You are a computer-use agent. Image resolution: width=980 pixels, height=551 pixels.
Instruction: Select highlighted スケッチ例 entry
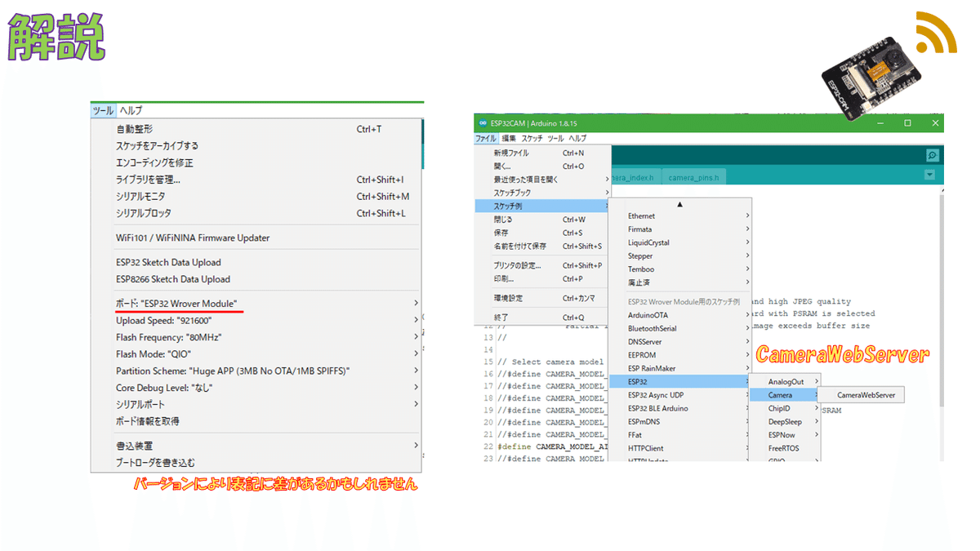coord(542,206)
